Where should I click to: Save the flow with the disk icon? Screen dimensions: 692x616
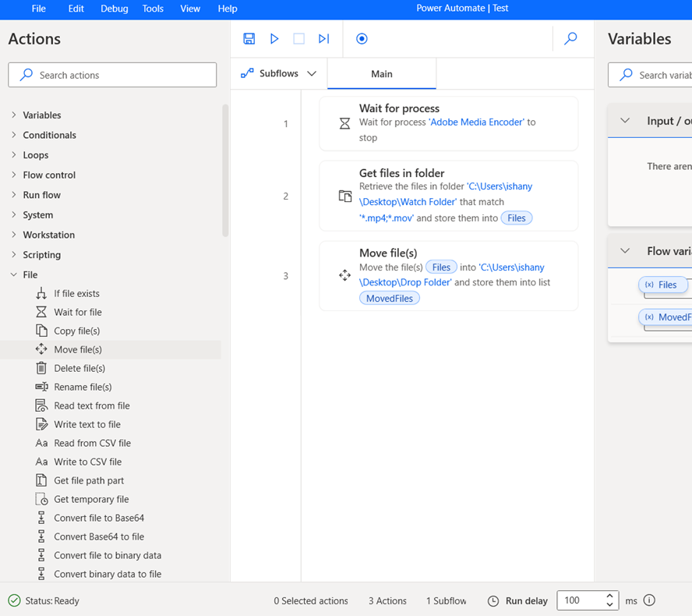point(249,39)
